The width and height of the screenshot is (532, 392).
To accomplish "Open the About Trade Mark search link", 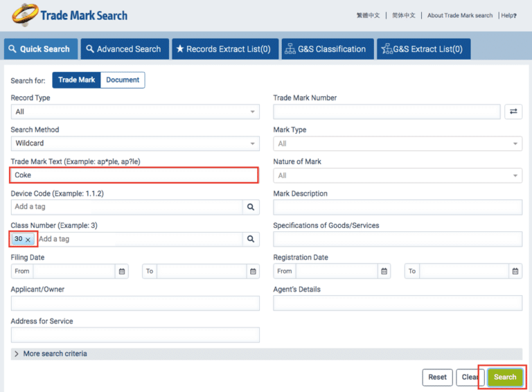I will (x=460, y=15).
